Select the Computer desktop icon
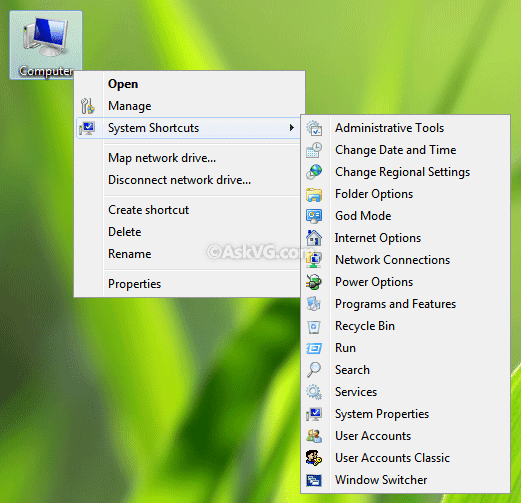 (x=46, y=45)
